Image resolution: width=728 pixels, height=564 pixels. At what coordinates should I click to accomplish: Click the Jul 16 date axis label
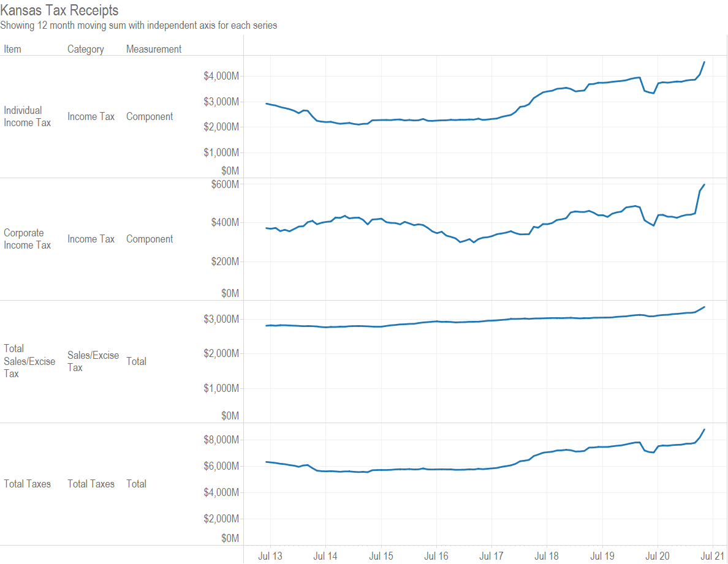pyautogui.click(x=436, y=556)
